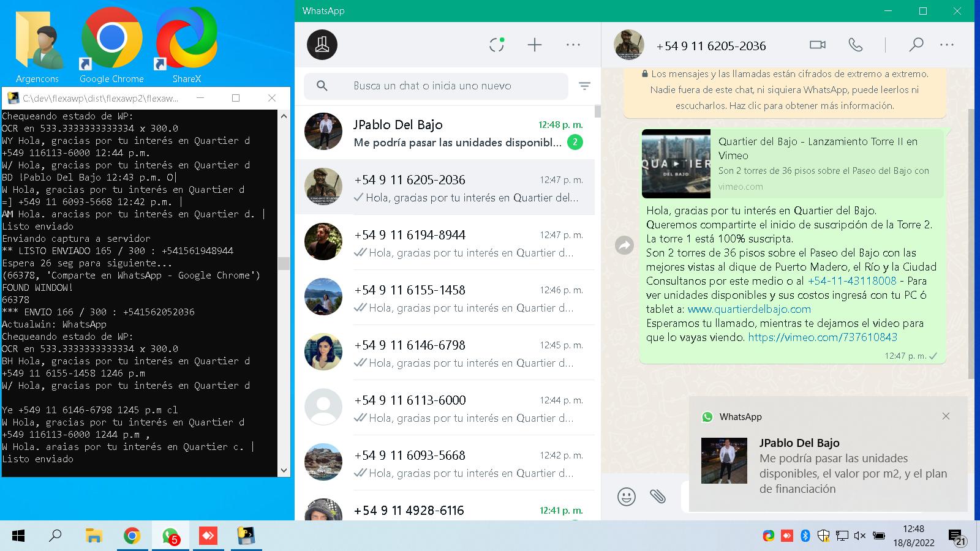Open www.quartierdelbajo.com link
Viewport: 980px width, 551px height.
749,309
